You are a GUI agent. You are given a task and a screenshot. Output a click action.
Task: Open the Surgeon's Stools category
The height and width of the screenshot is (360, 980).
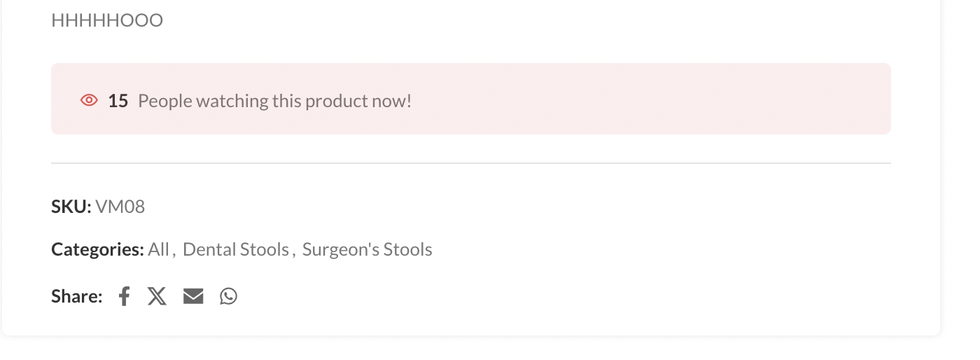pyautogui.click(x=367, y=249)
